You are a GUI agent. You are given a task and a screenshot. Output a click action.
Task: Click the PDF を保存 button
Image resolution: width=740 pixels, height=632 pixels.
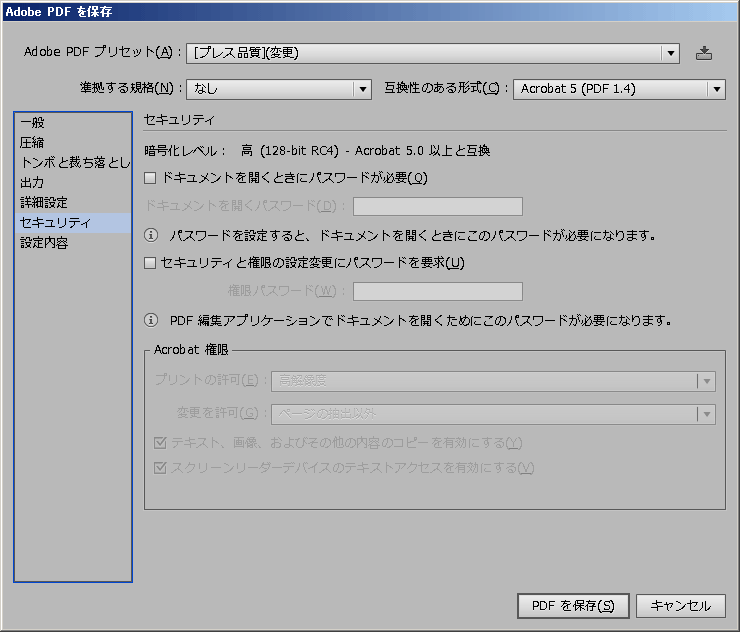tap(573, 606)
